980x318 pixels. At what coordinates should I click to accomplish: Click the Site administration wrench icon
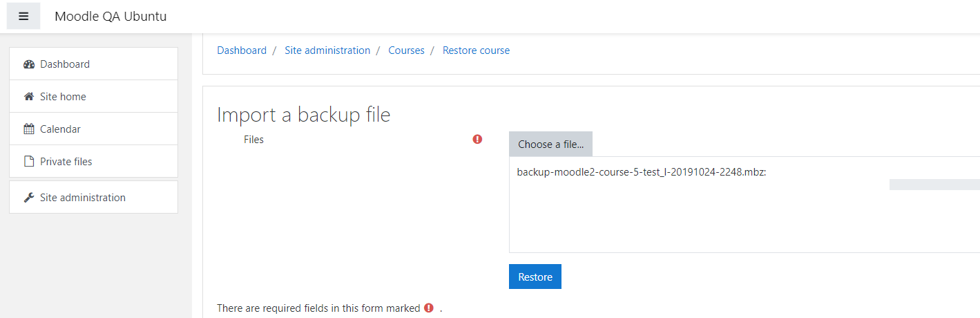point(29,198)
